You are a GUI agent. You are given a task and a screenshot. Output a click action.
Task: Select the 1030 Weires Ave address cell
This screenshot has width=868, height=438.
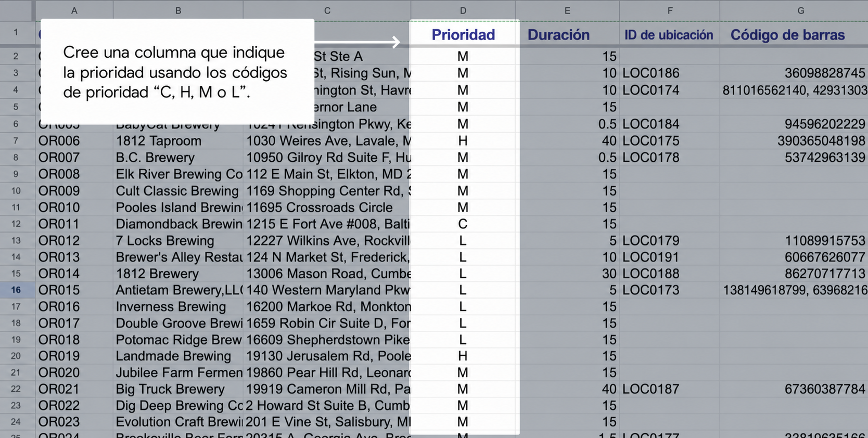327,140
